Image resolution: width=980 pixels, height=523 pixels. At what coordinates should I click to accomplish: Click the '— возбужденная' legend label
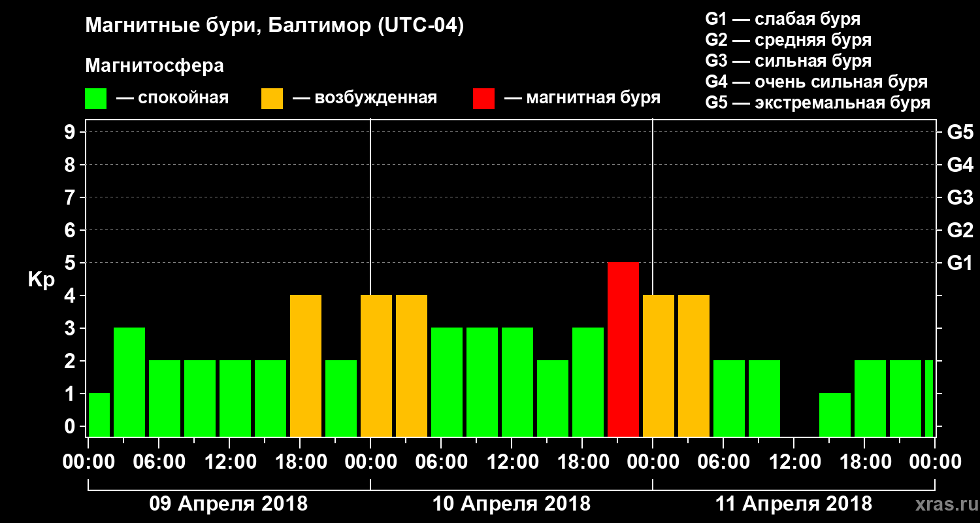click(365, 99)
